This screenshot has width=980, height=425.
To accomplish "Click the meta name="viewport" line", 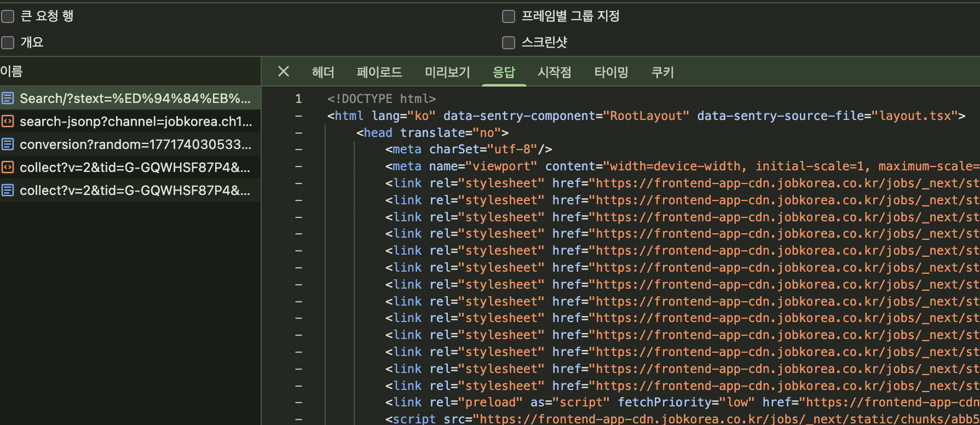I will coord(682,166).
